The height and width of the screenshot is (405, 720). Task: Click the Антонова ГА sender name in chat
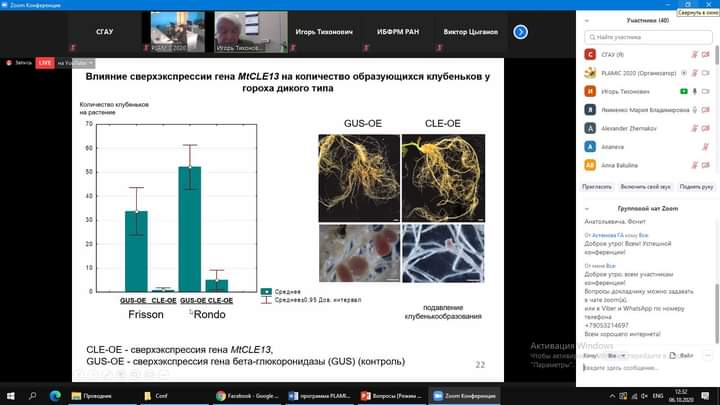(x=608, y=235)
